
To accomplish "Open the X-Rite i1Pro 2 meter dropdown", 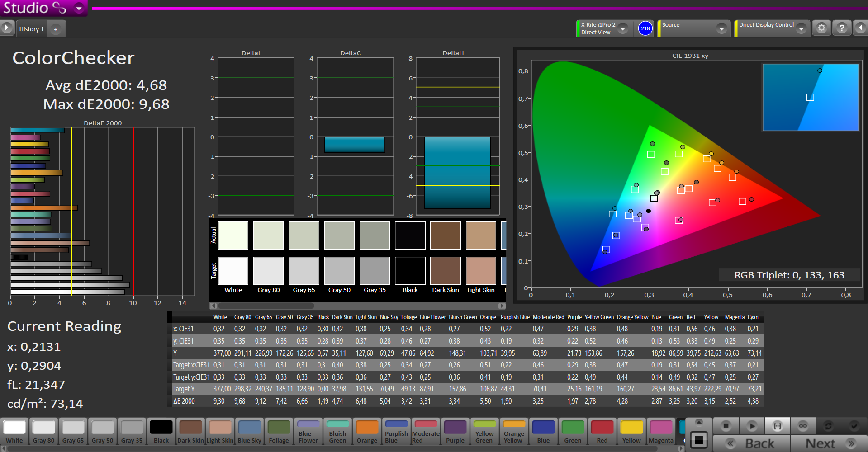I will (x=623, y=28).
